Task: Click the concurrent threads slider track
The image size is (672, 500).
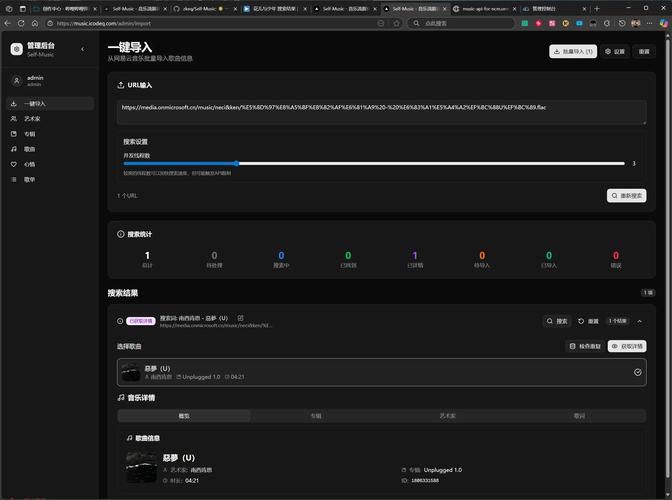Action: (374, 164)
